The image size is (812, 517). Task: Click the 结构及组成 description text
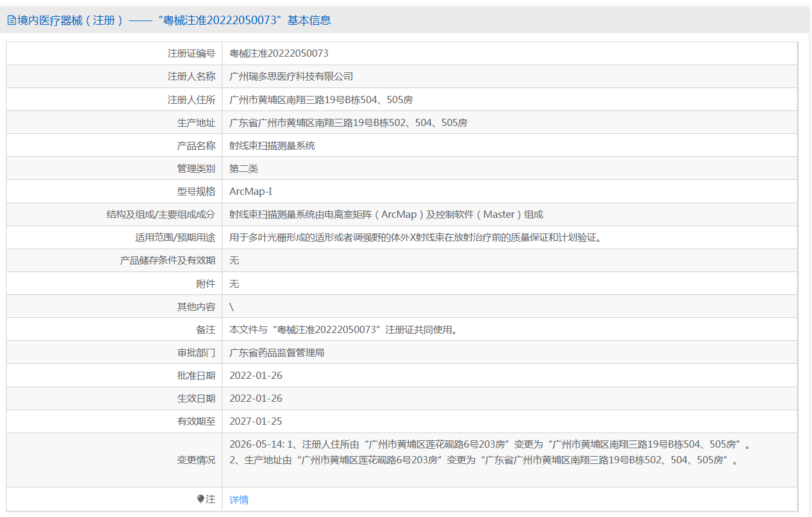point(386,214)
